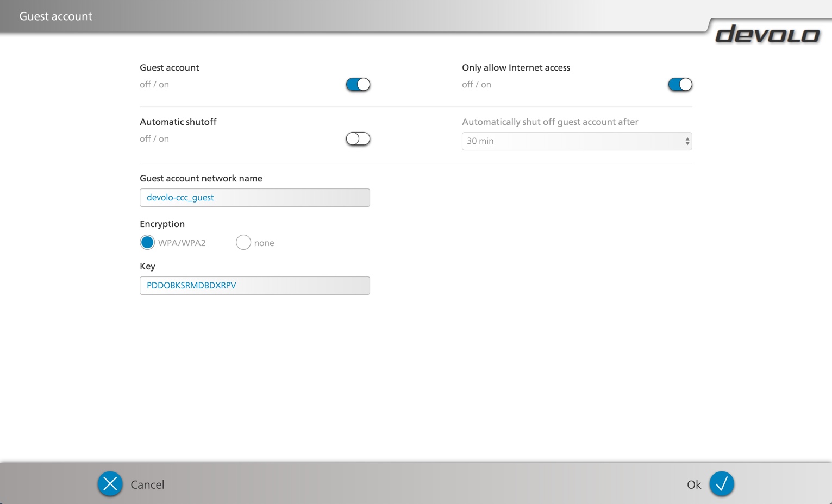Click the blue checkmark Ok icon

pyautogui.click(x=721, y=484)
